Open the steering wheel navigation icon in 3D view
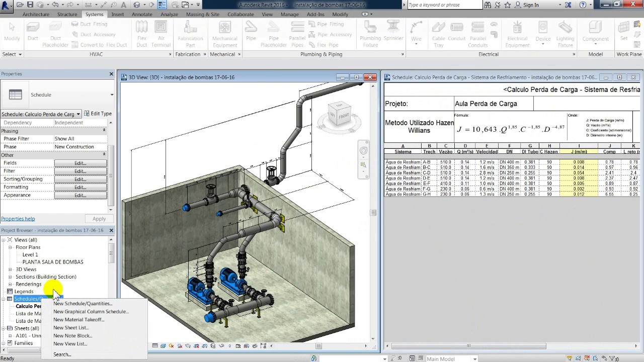Screen dimensions: 644x362 click(x=363, y=150)
